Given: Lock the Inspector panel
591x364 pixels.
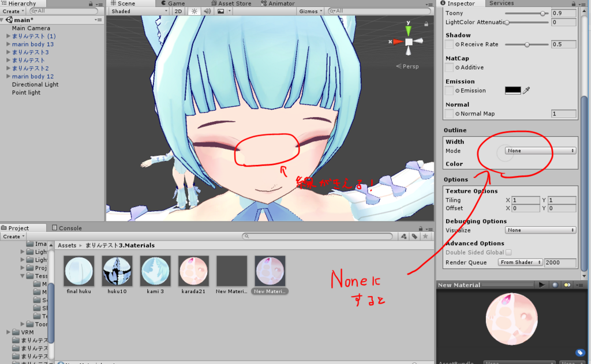Looking at the screenshot, I should 573,4.
